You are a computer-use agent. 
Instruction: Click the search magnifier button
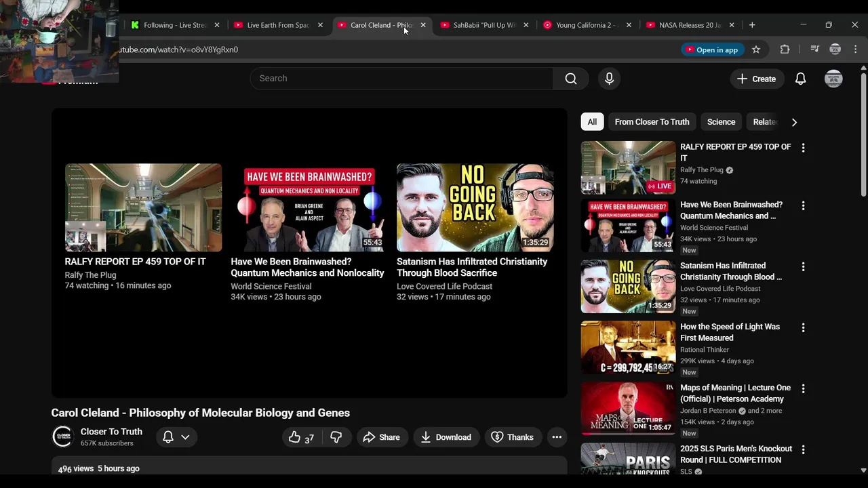tap(570, 79)
